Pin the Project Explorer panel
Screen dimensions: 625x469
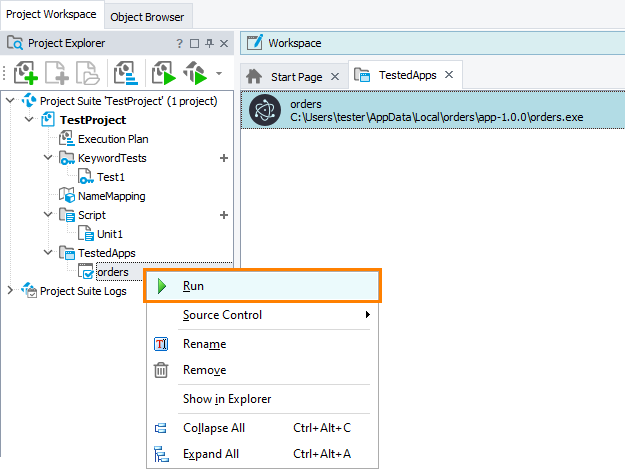tap(209, 44)
